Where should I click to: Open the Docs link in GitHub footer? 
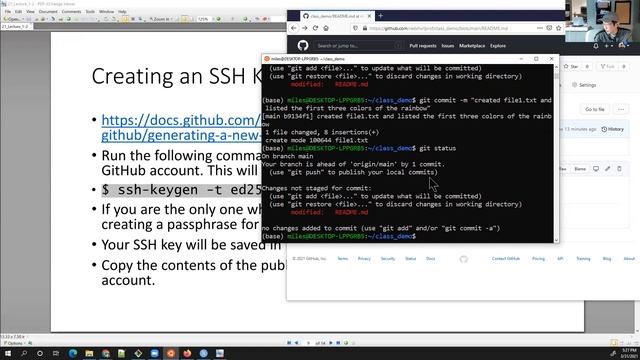click(x=431, y=258)
